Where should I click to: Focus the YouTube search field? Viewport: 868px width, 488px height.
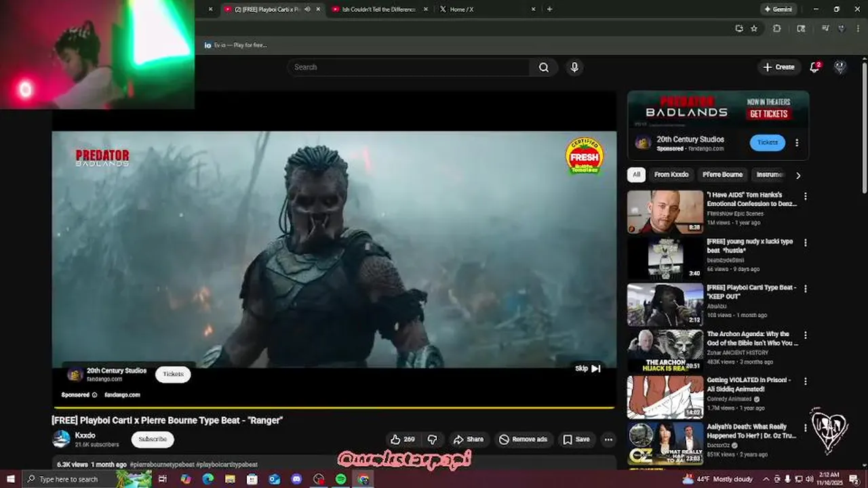point(409,67)
